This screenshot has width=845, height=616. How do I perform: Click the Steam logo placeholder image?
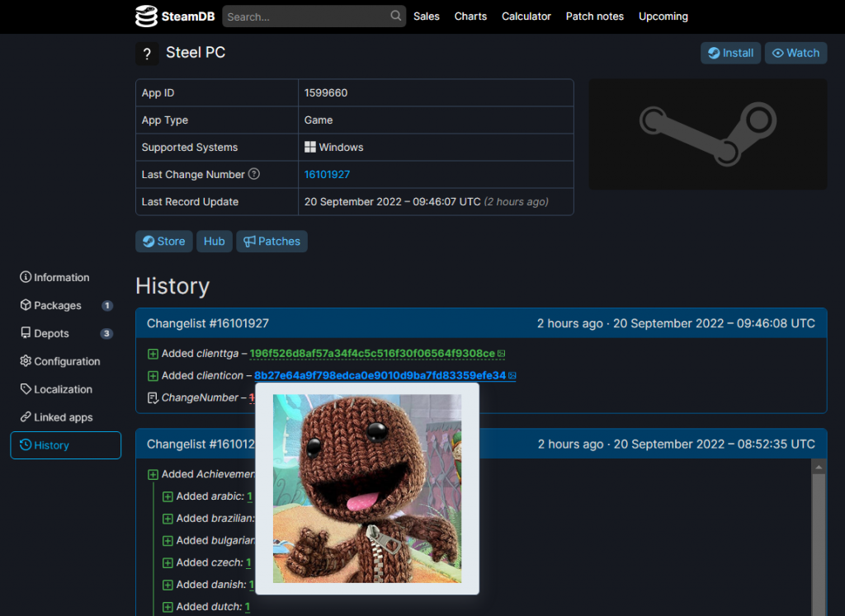[707, 134]
